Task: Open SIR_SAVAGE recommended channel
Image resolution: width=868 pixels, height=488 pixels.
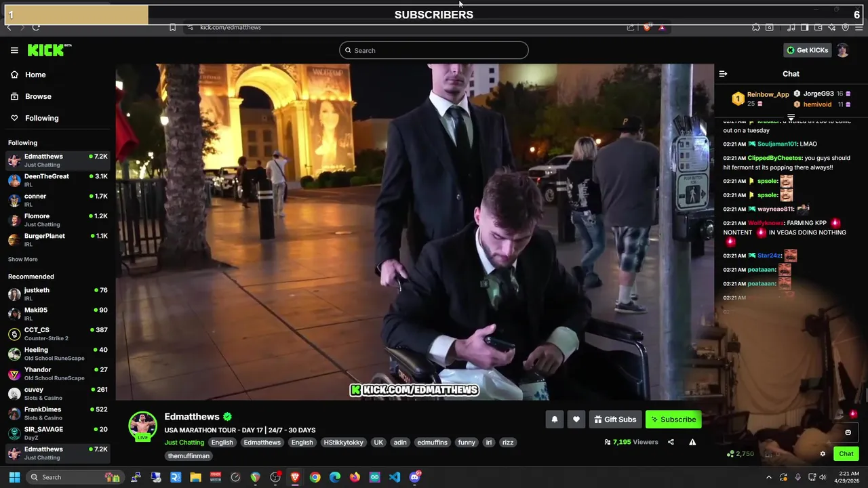Action: 58,433
